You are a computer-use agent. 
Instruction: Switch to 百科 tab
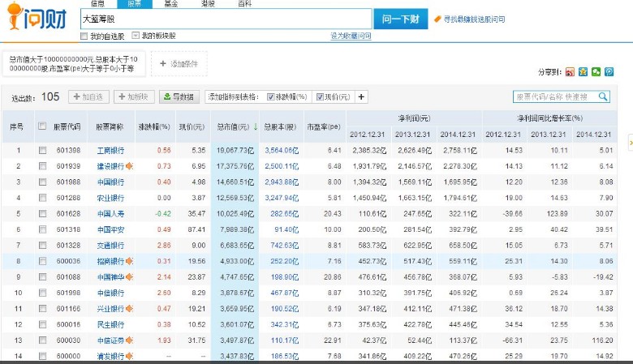244,3
